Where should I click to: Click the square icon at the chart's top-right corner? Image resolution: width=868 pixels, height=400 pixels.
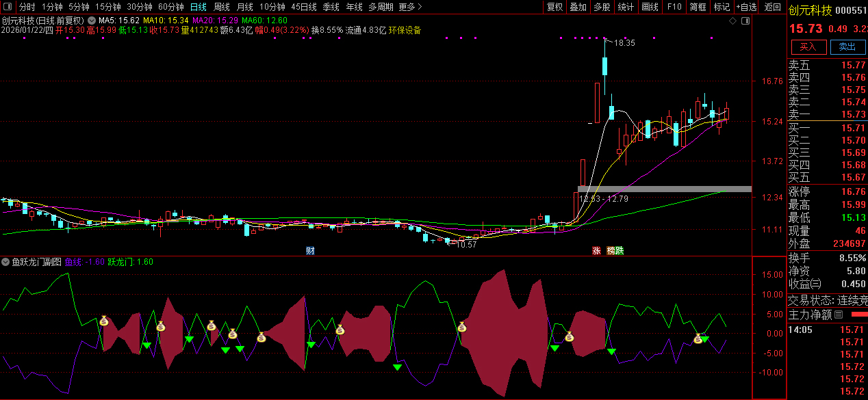coord(745,21)
